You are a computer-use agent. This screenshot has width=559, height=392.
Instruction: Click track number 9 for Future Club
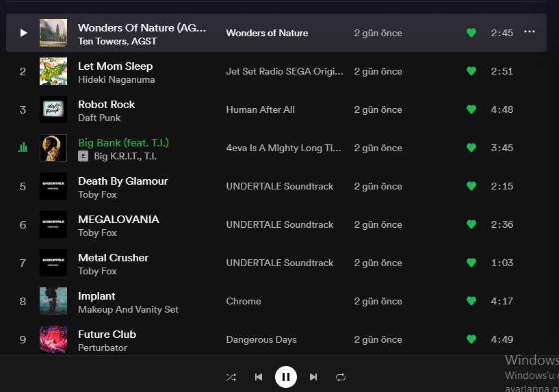(x=23, y=339)
